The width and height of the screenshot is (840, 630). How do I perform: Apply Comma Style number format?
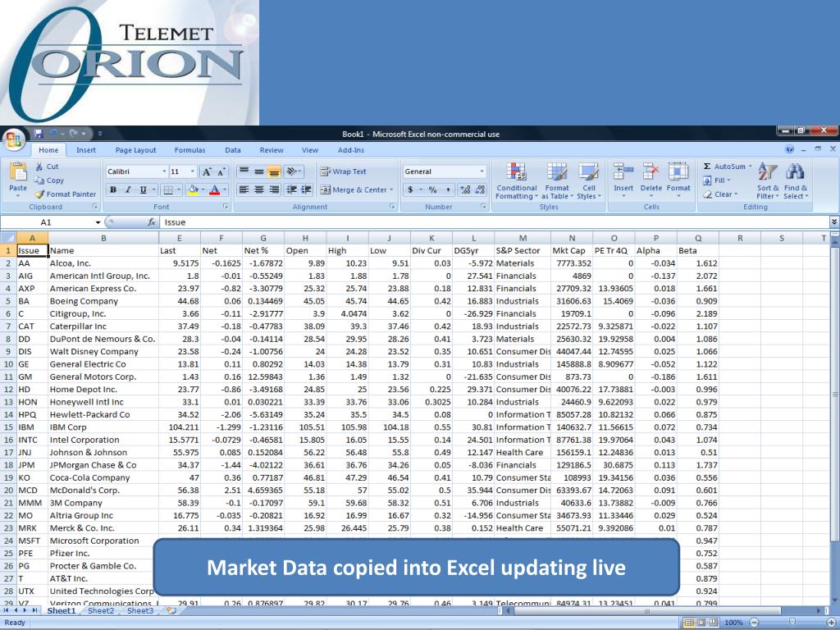[447, 189]
